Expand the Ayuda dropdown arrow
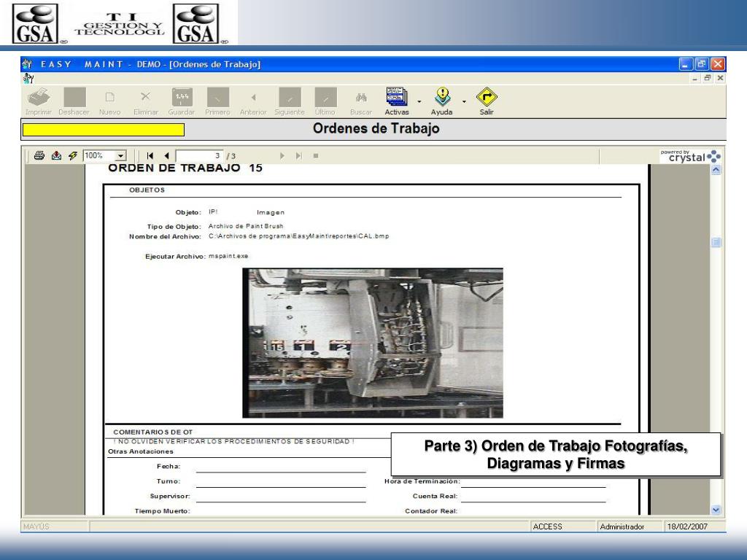This screenshot has height=560, width=747. pyautogui.click(x=464, y=101)
